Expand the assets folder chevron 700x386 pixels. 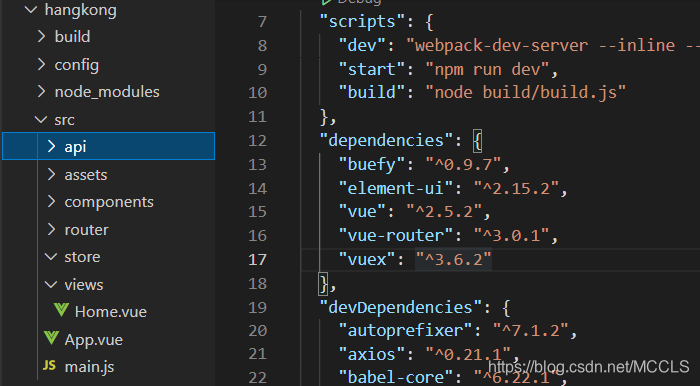click(52, 174)
